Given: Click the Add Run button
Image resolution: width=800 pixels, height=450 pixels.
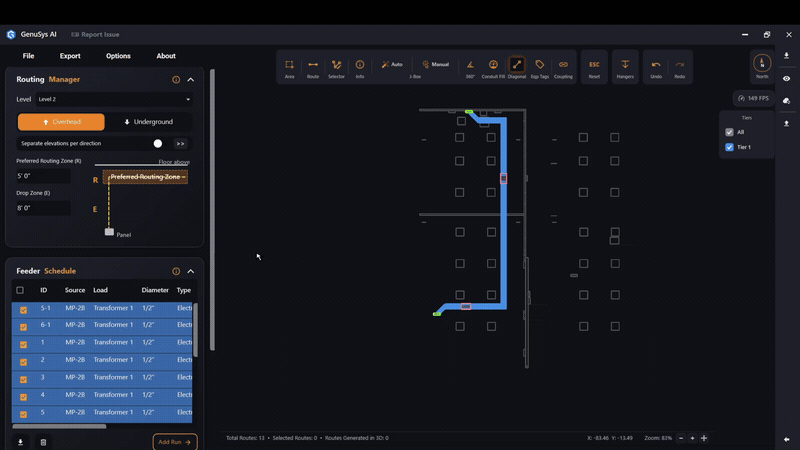Looking at the screenshot, I should click(x=175, y=442).
